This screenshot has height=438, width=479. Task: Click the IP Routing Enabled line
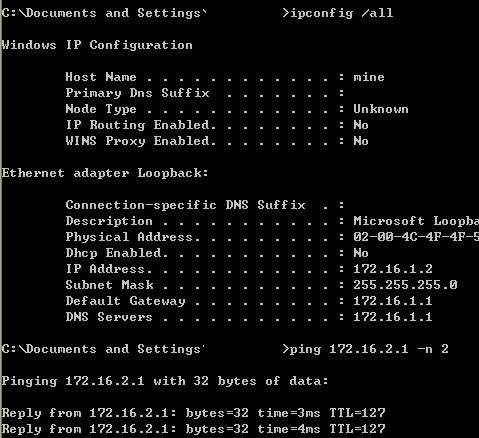[x=217, y=125]
